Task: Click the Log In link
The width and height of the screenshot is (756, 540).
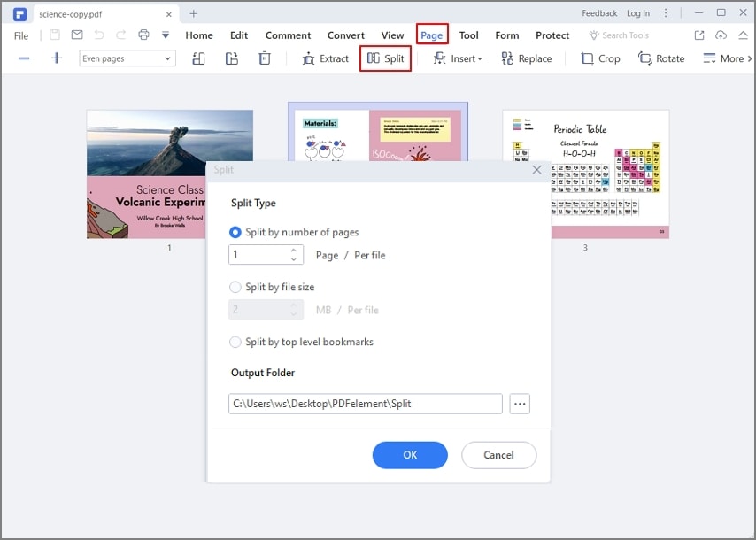Action: point(638,13)
